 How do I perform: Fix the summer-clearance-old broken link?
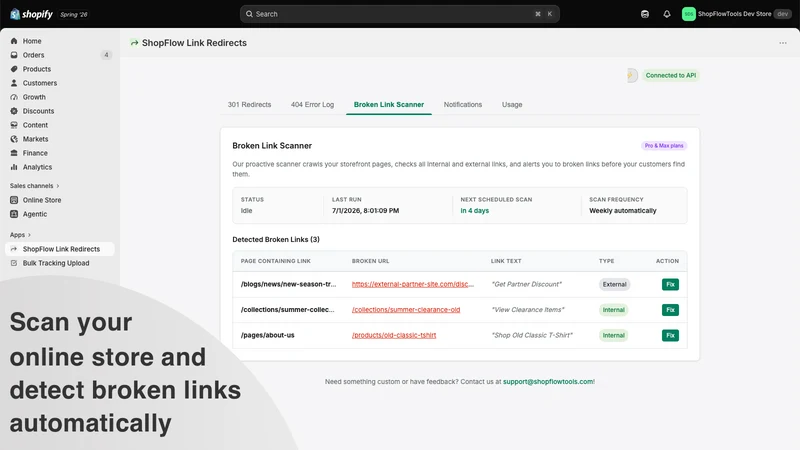coord(670,310)
